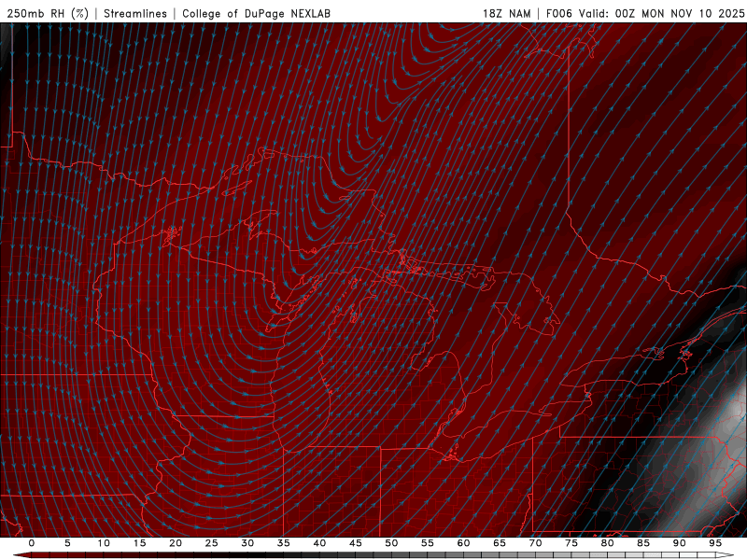Click the "00Z MON NOV 10 2025" valid time
Image resolution: width=747 pixels, height=560 pixels.
[x=680, y=13]
